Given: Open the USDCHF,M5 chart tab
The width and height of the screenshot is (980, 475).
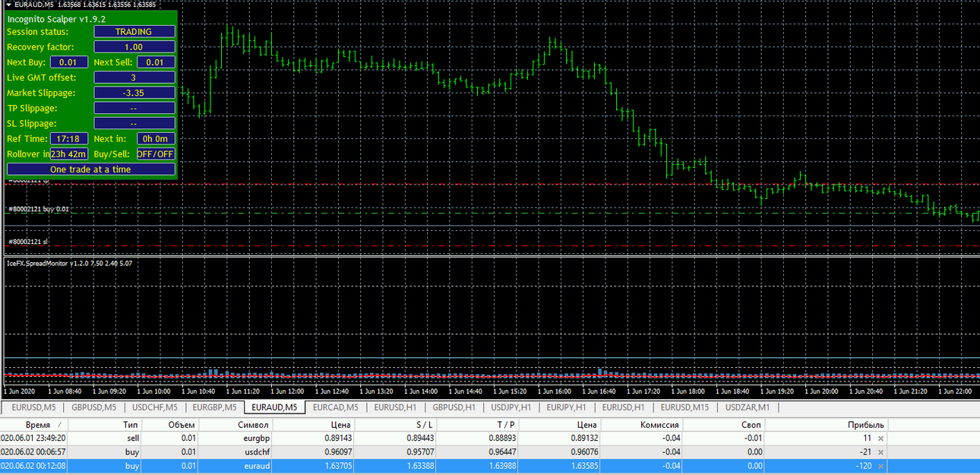Looking at the screenshot, I should tap(155, 407).
